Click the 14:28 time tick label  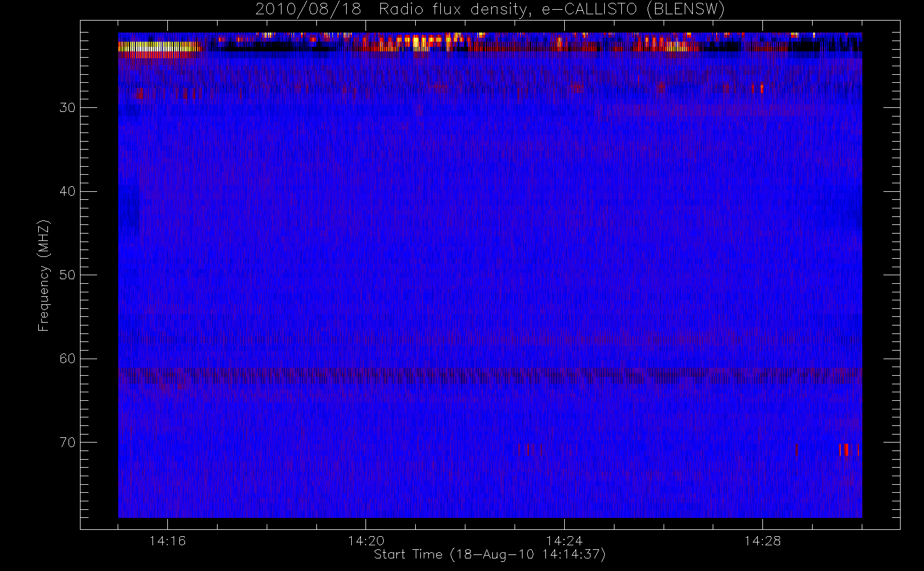click(762, 541)
